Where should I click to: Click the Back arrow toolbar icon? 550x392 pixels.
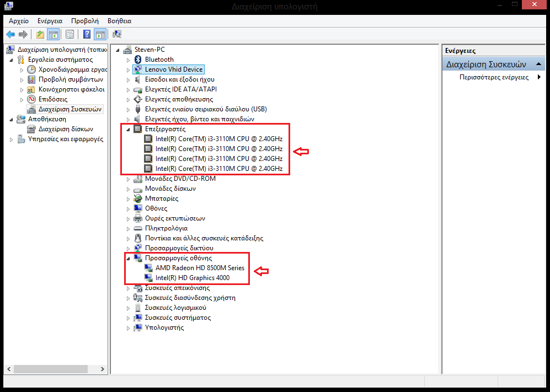(x=10, y=34)
